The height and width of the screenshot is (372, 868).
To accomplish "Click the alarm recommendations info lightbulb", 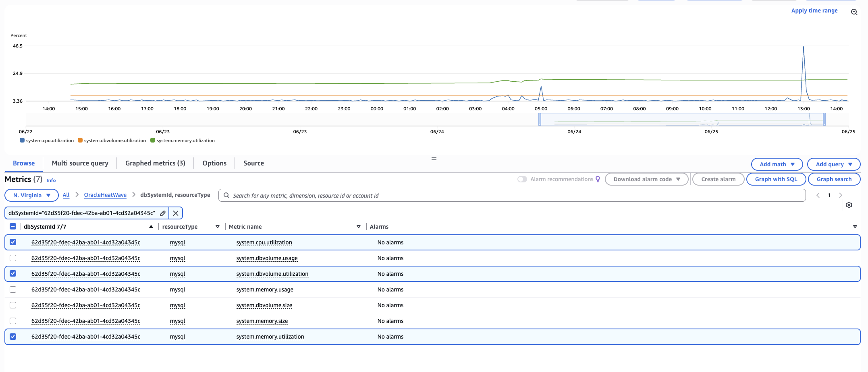I will (x=598, y=179).
